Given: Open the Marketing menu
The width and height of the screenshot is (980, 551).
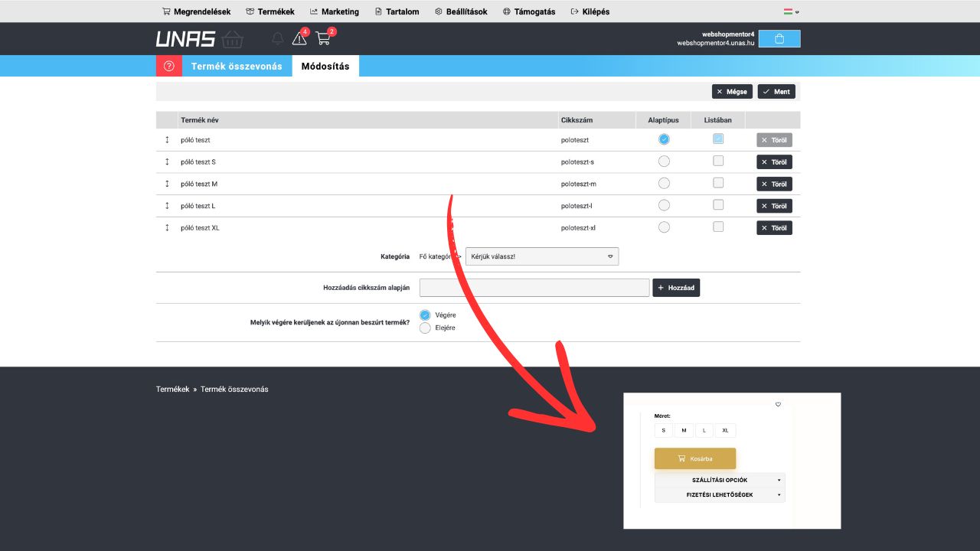Looking at the screenshot, I should (x=335, y=11).
